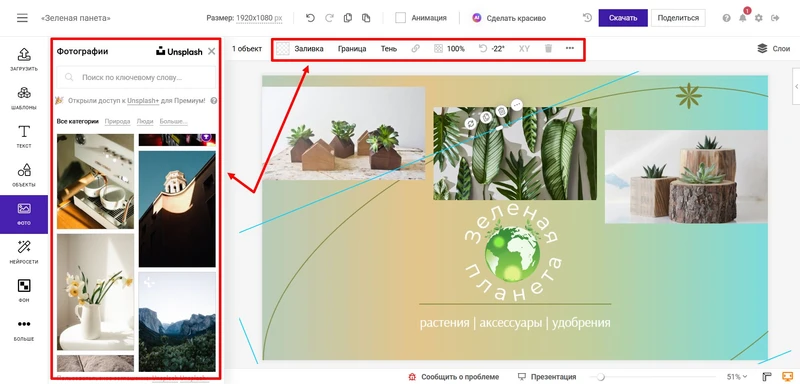Open the XY position control

pos(524,49)
